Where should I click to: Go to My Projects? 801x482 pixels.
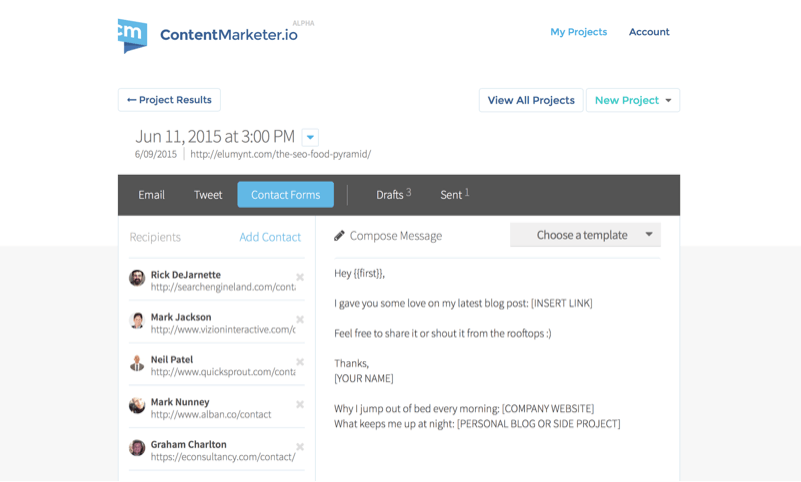pyautogui.click(x=579, y=32)
